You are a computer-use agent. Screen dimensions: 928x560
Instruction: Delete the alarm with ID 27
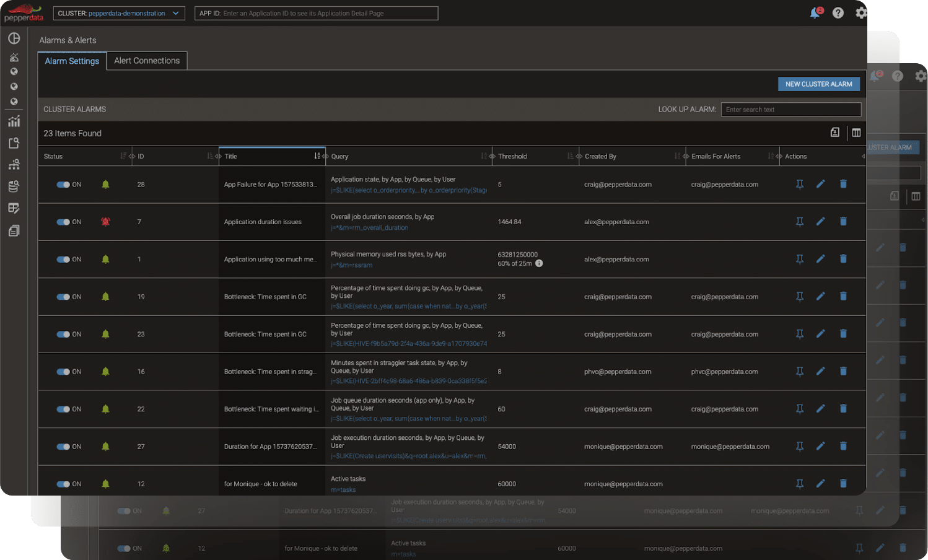[x=843, y=446]
